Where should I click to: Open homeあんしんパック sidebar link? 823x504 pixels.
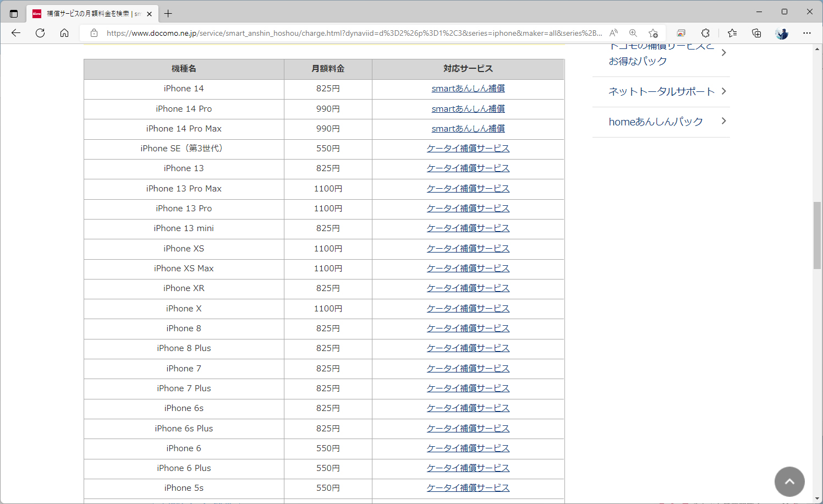(656, 122)
